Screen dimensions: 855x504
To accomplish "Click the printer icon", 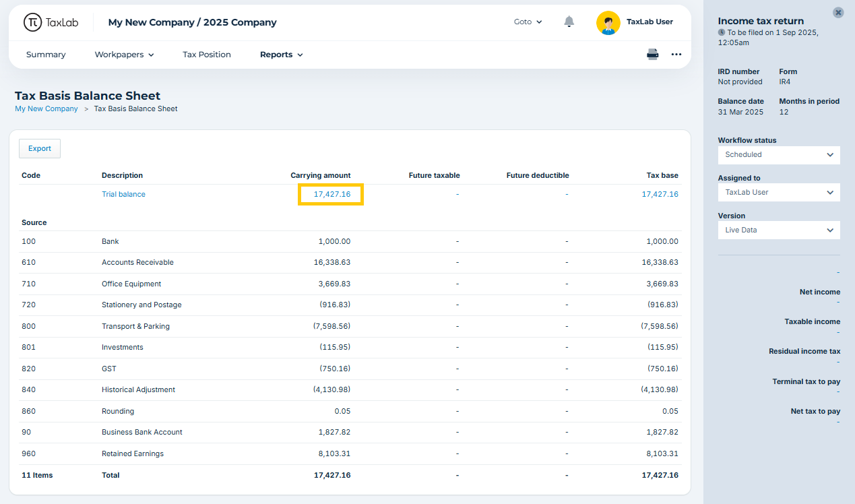I will [x=653, y=55].
